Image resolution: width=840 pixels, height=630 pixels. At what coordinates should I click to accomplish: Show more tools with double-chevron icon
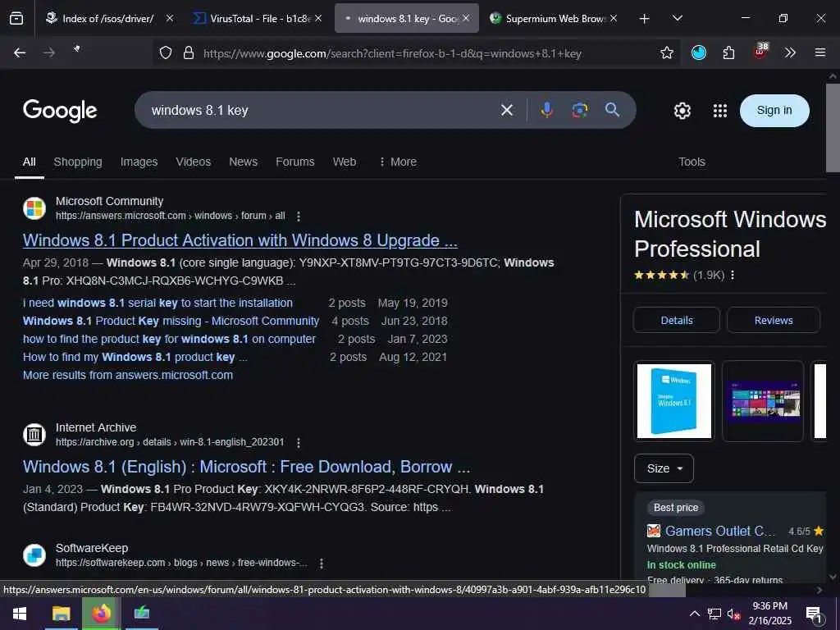pos(790,52)
